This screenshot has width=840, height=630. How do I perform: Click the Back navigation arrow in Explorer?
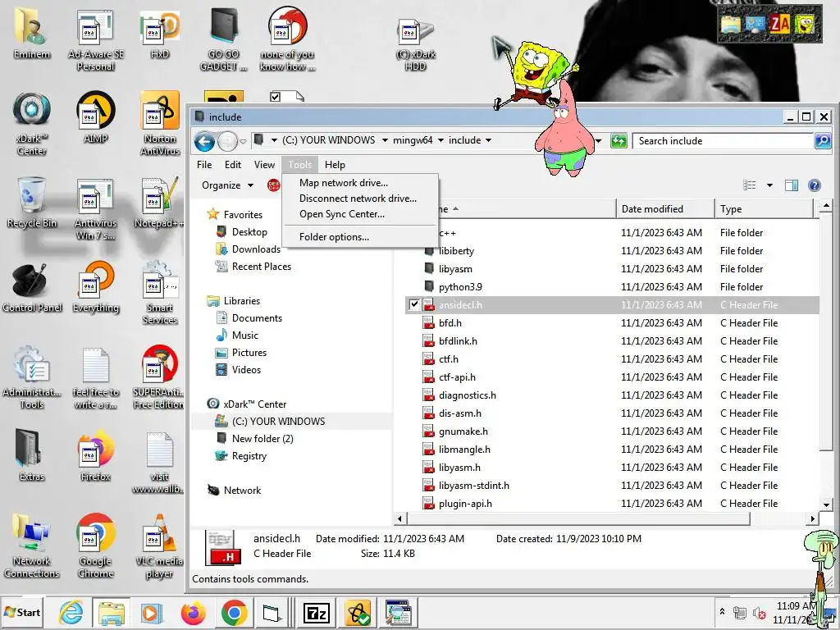204,141
